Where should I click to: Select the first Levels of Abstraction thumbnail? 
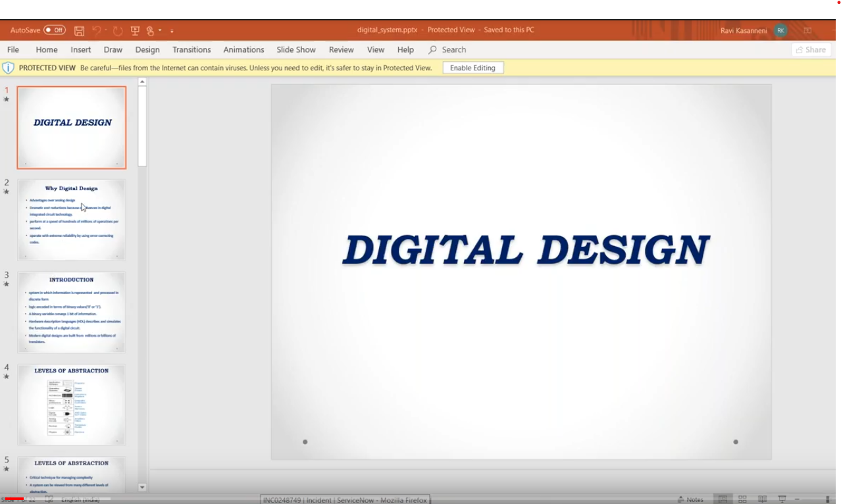click(x=72, y=405)
